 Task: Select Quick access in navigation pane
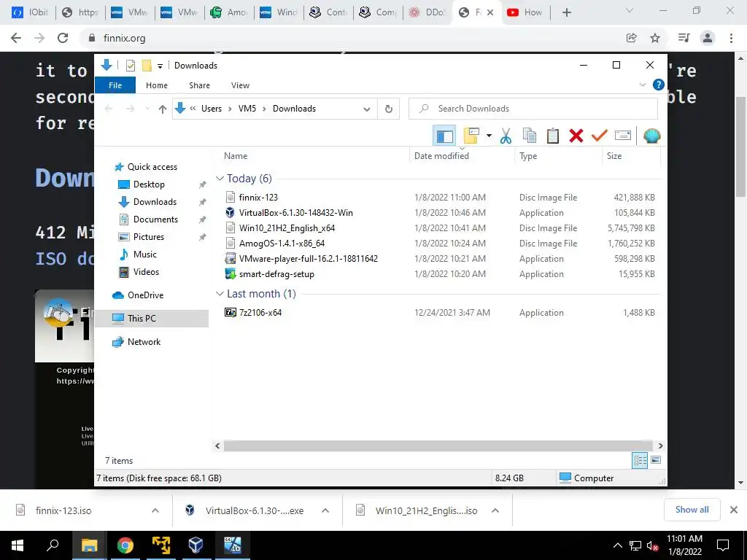tap(152, 167)
